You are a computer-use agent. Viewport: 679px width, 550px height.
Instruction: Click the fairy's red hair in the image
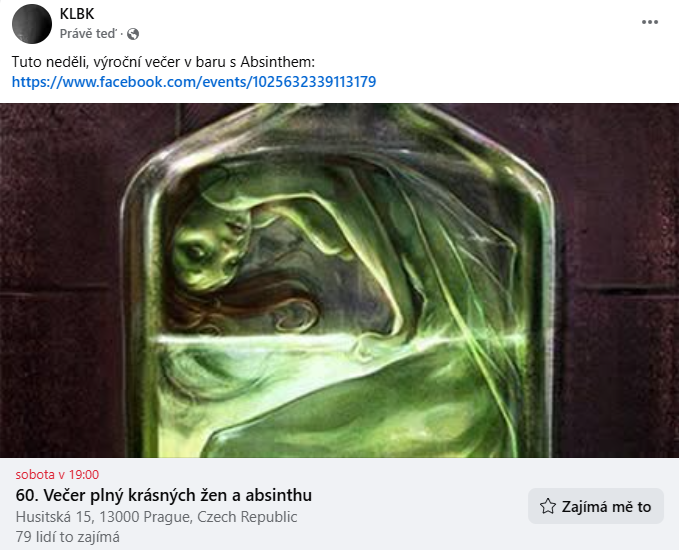(242, 305)
